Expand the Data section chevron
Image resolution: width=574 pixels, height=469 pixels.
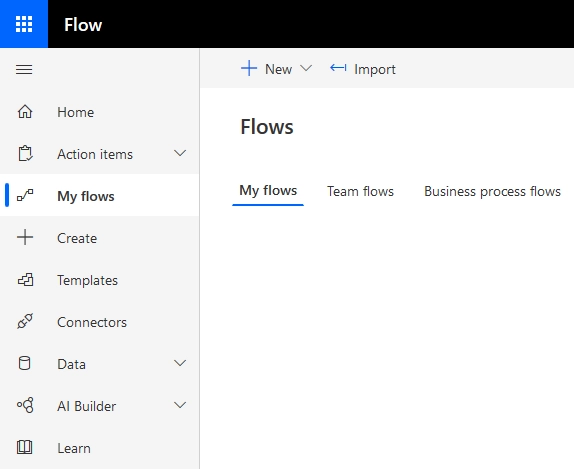pos(180,363)
